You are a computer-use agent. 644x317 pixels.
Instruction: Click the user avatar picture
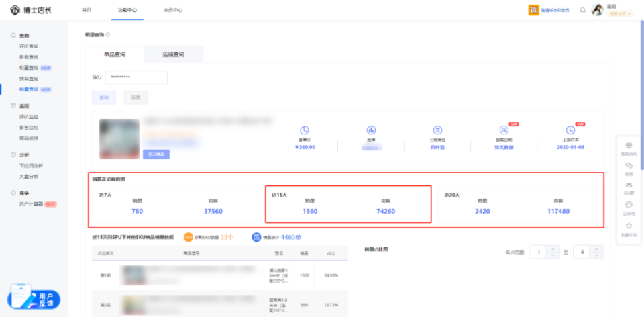click(597, 10)
